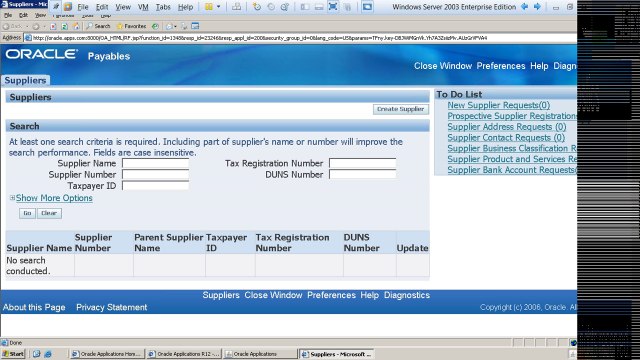Open the dropdown arrow next to yellow VM icon
Image resolution: width=640 pixels, height=360 pixels.
[218, 7]
